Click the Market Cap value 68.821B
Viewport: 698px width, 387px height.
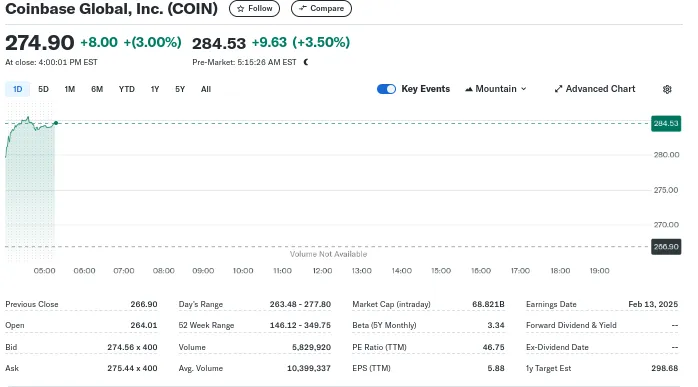[488, 304]
